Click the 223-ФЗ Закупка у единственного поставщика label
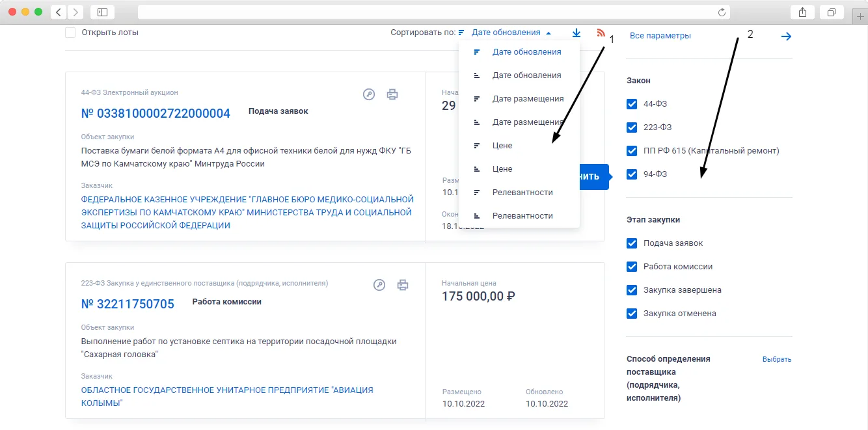The height and width of the screenshot is (430, 868). tap(204, 284)
